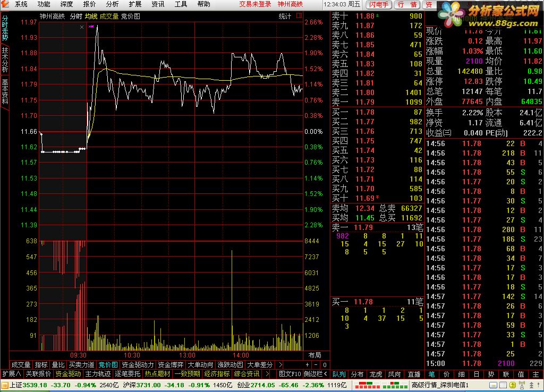Switch to 大单动向 tab

tap(200, 364)
